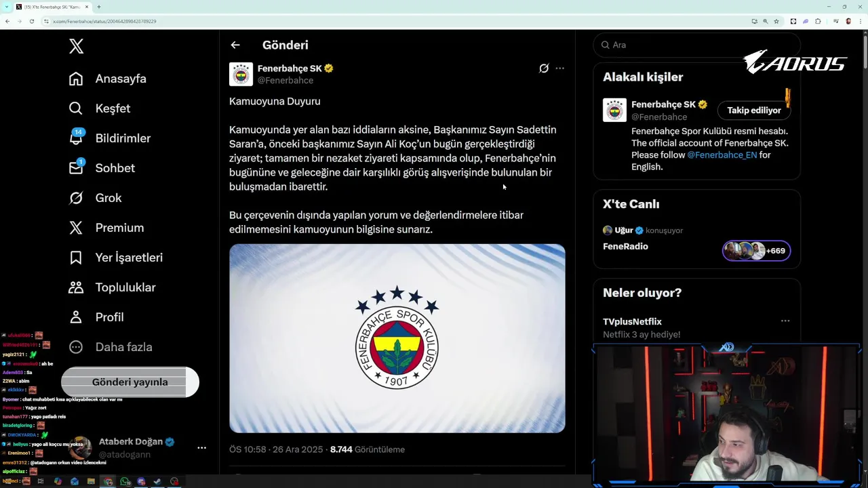Click the X logo in sidebar
The image size is (868, 488).
76,46
